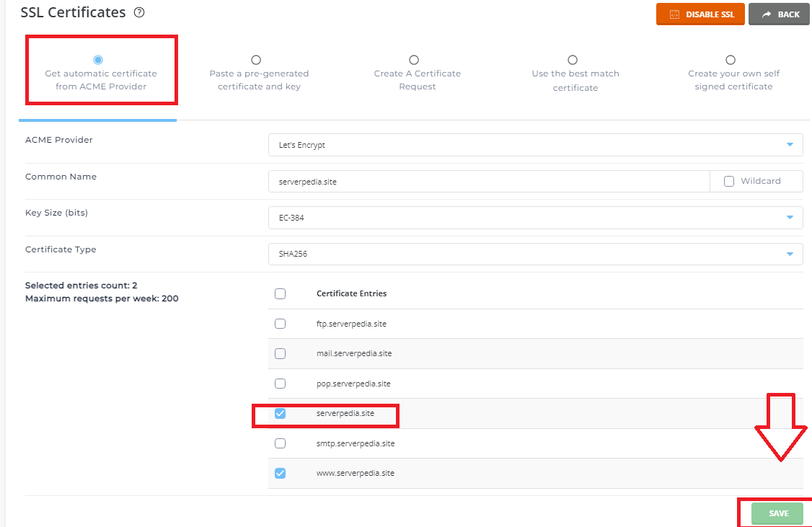Enable the pop.serverpedia.site checkbox
Viewport: 812px width, 527px height.
pyautogui.click(x=281, y=384)
